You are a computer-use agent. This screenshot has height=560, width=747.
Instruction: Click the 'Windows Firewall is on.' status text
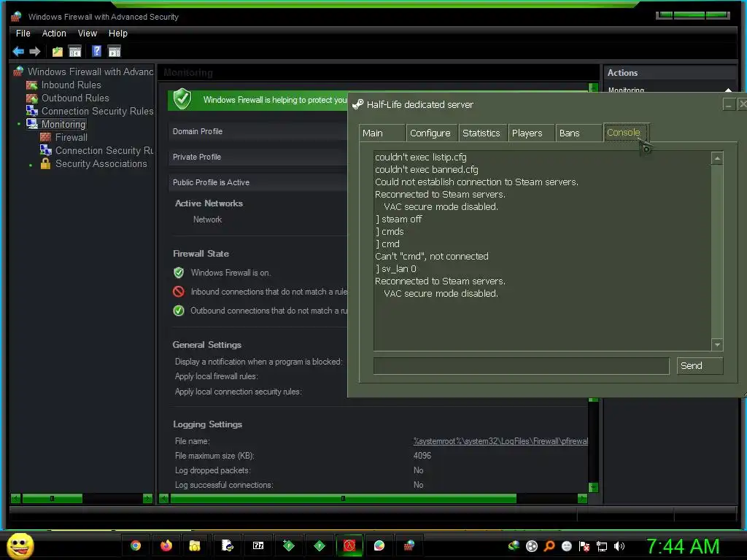pyautogui.click(x=231, y=273)
